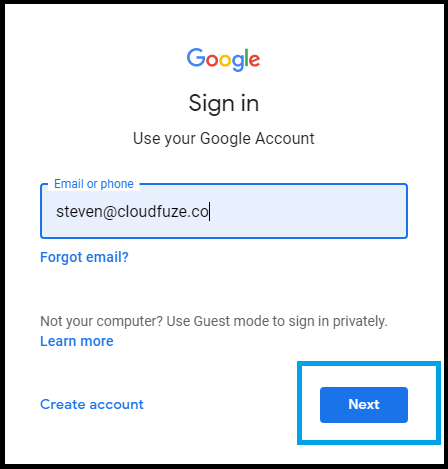The image size is (448, 469).
Task: Click the @ symbol in the email
Action: (110, 212)
